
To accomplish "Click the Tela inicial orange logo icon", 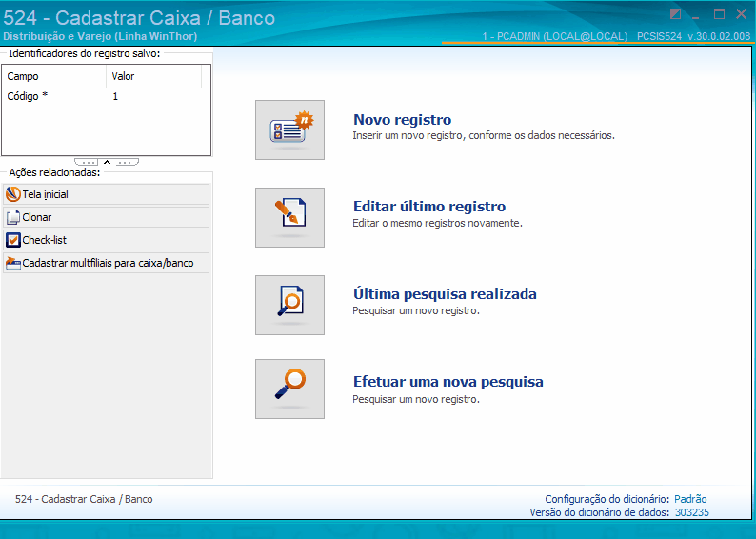I will (13, 194).
